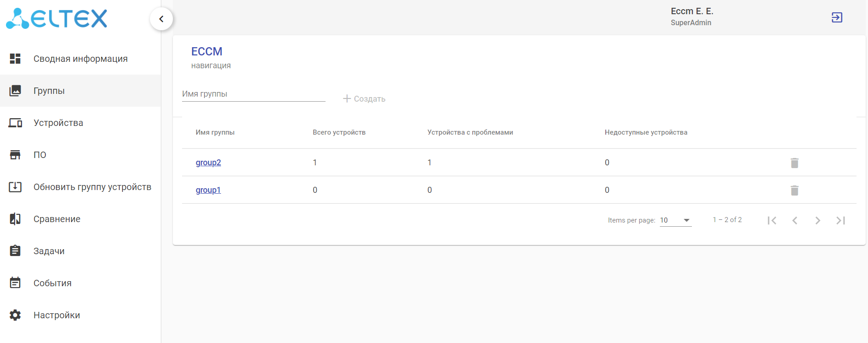Select Обновить группу устройств in sidebar
Viewport: 868px width, 343px height.
point(92,187)
